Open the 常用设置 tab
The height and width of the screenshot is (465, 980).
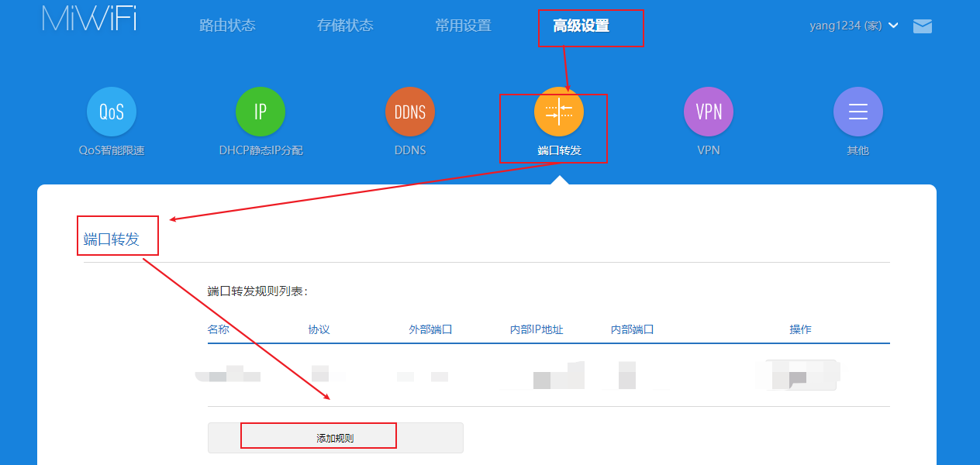point(463,26)
